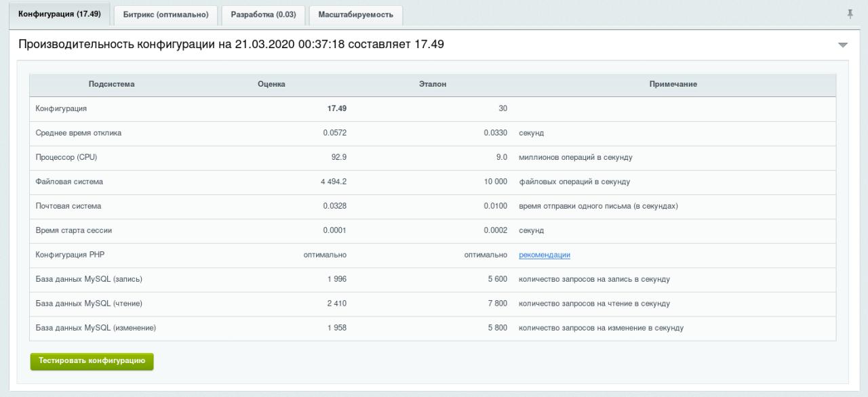Click the 0.0001 session start value
This screenshot has width=868, height=397.
coord(335,230)
